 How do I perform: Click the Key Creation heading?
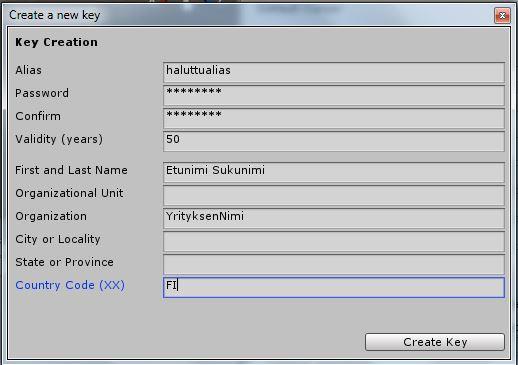[x=56, y=42]
